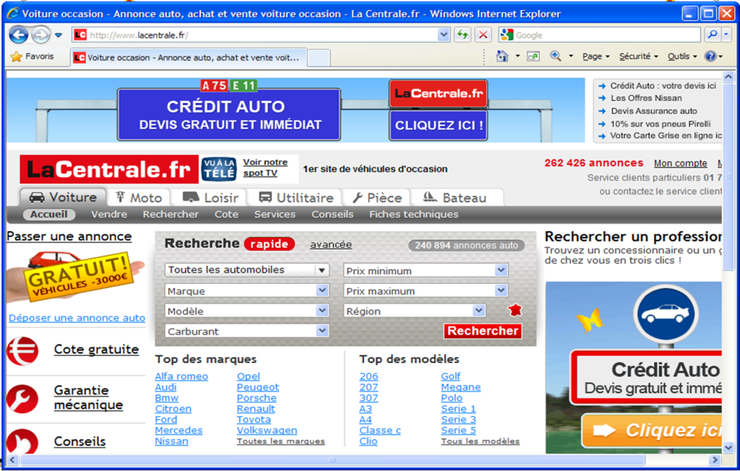Open the Région dropdown

479,311
